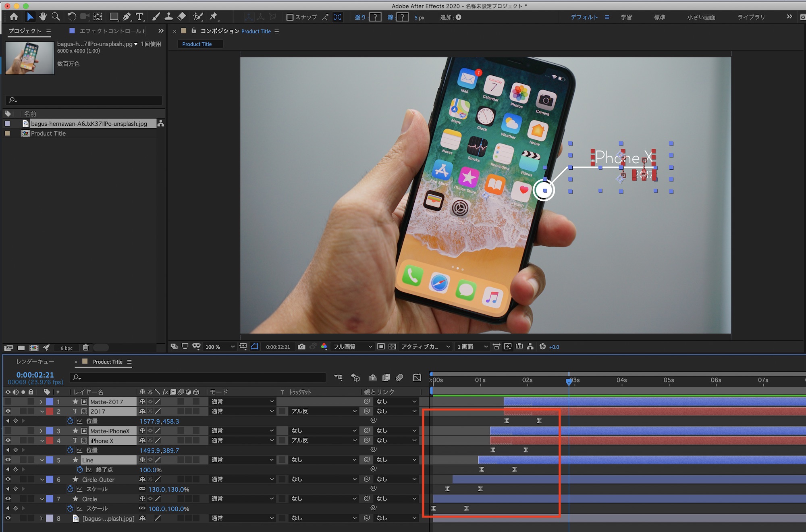Viewport: 806px width, 532px height.
Task: Select the Puppet Pin tool
Action: [x=214, y=17]
